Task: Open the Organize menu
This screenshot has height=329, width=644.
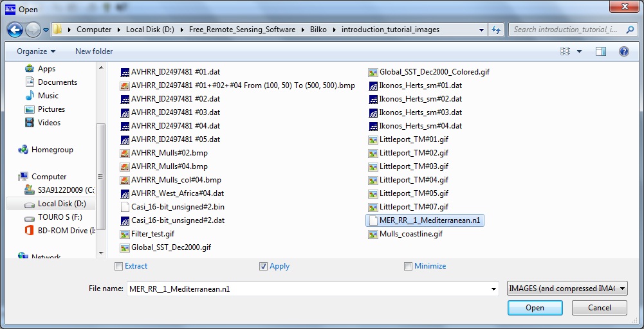Action: coord(36,51)
